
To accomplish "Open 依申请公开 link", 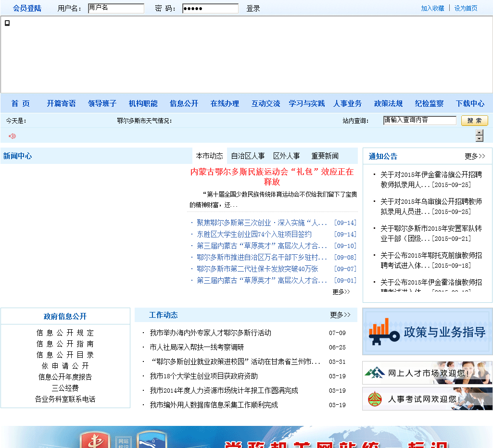I will (x=65, y=366).
